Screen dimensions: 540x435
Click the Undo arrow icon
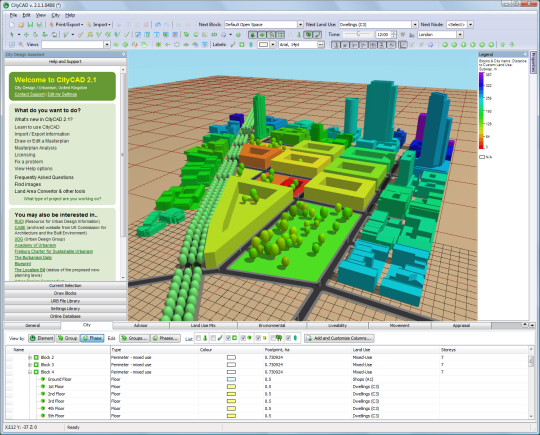[158, 24]
